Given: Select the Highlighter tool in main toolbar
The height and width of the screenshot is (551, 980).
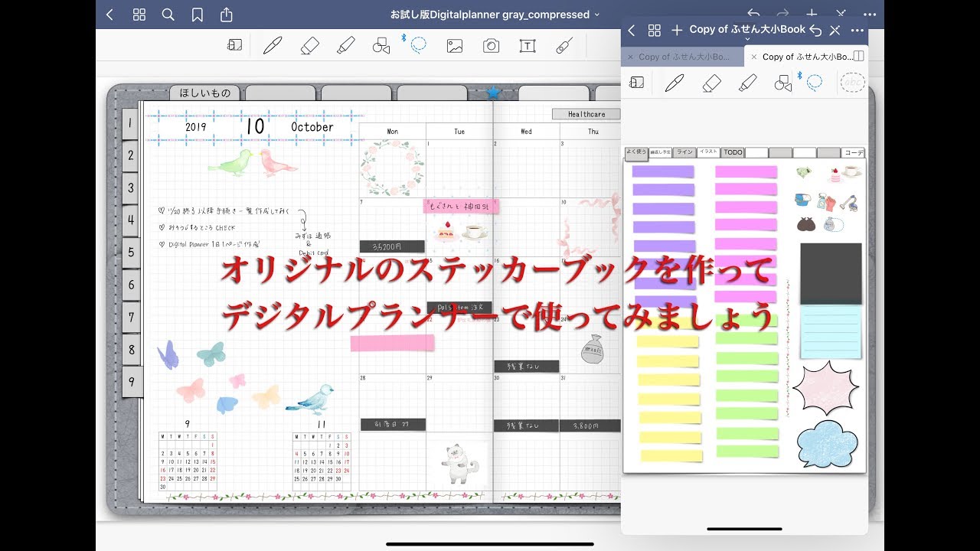Looking at the screenshot, I should pyautogui.click(x=346, y=45).
